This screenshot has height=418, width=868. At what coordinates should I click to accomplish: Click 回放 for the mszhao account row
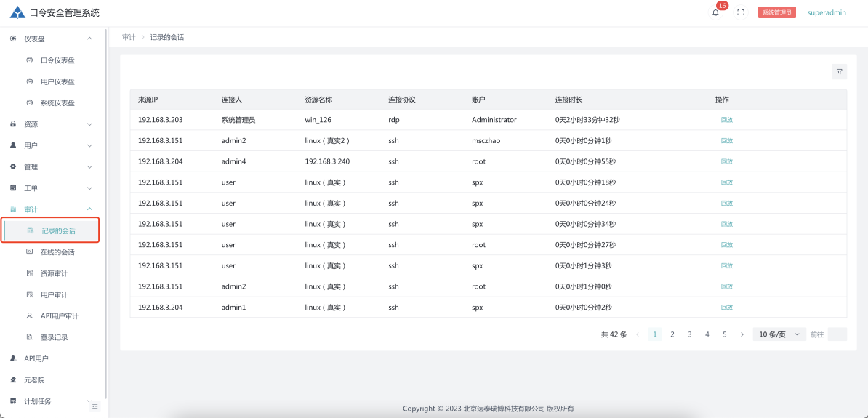(x=727, y=141)
